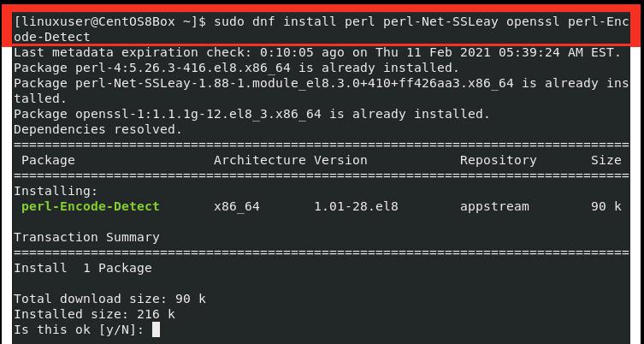Click the x86_64 architecture value in the table
This screenshot has width=644, height=344.
click(x=237, y=206)
